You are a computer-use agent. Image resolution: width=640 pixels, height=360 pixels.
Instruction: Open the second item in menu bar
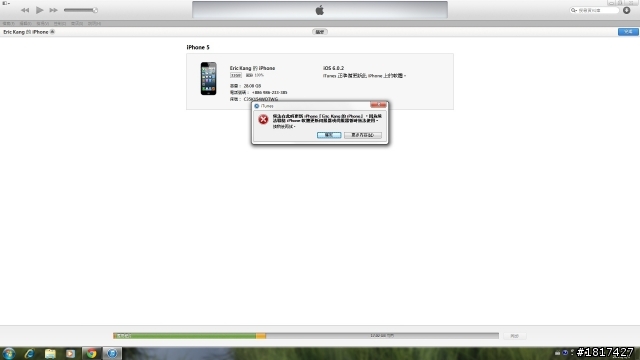coord(25,24)
